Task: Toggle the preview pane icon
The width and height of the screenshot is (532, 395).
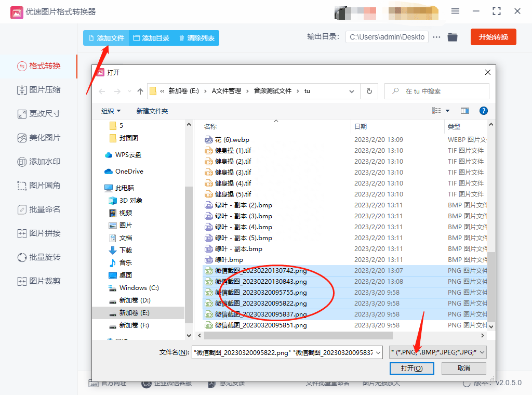Action: [464, 111]
